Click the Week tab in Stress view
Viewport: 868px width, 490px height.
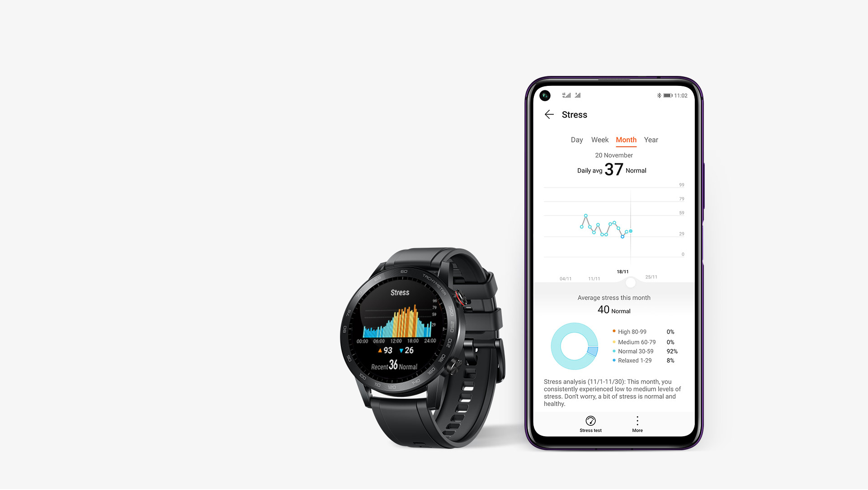click(x=599, y=140)
